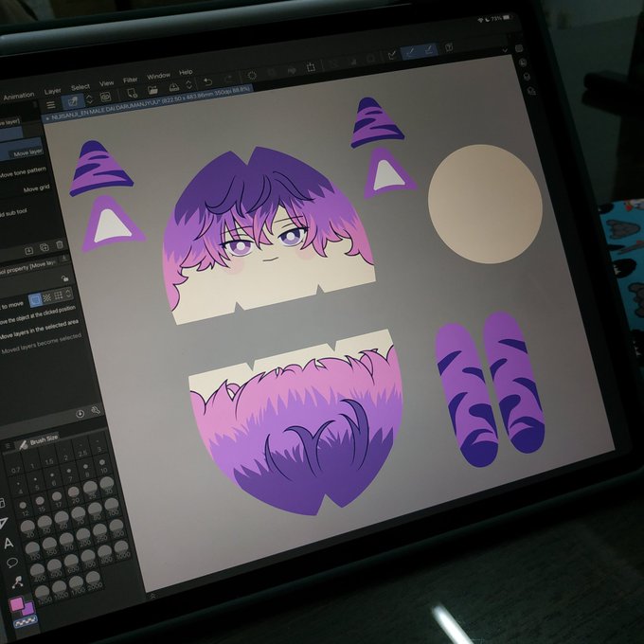This screenshot has height=644, width=644.
Task: Click the delete sub tool trash icon
Action: [60, 245]
